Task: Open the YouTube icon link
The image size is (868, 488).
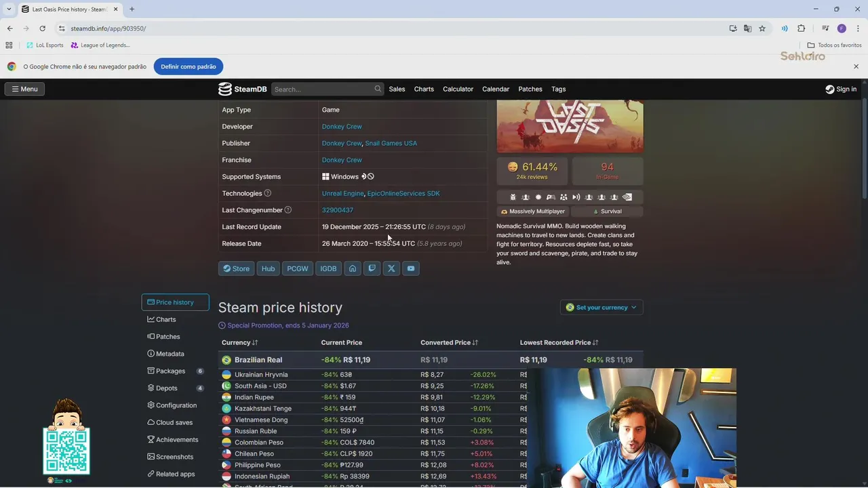Action: click(x=411, y=268)
